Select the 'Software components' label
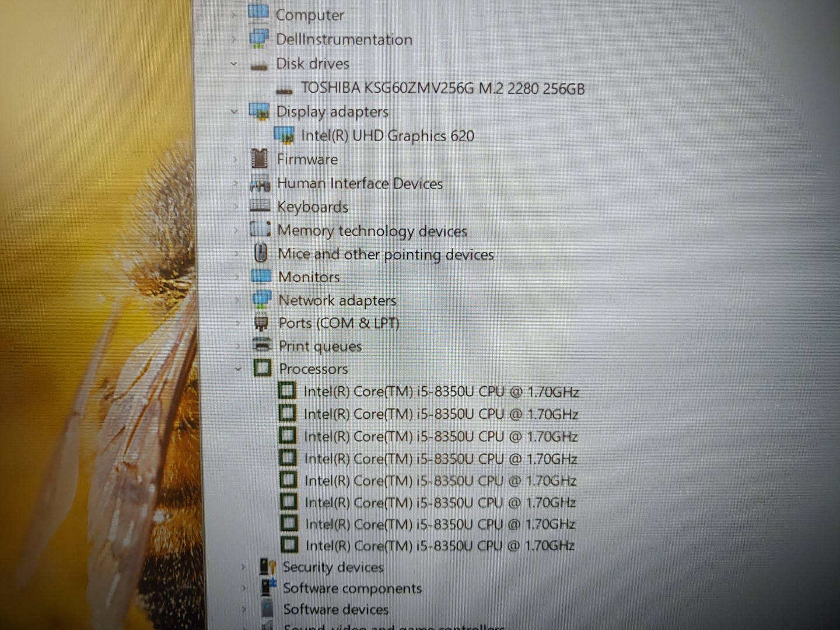Viewport: 840px width, 630px height. tap(352, 588)
